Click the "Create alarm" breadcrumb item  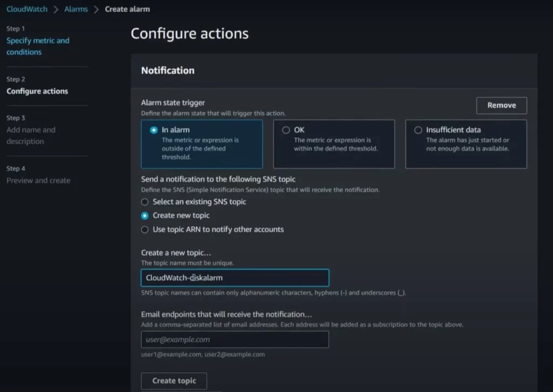(x=127, y=9)
